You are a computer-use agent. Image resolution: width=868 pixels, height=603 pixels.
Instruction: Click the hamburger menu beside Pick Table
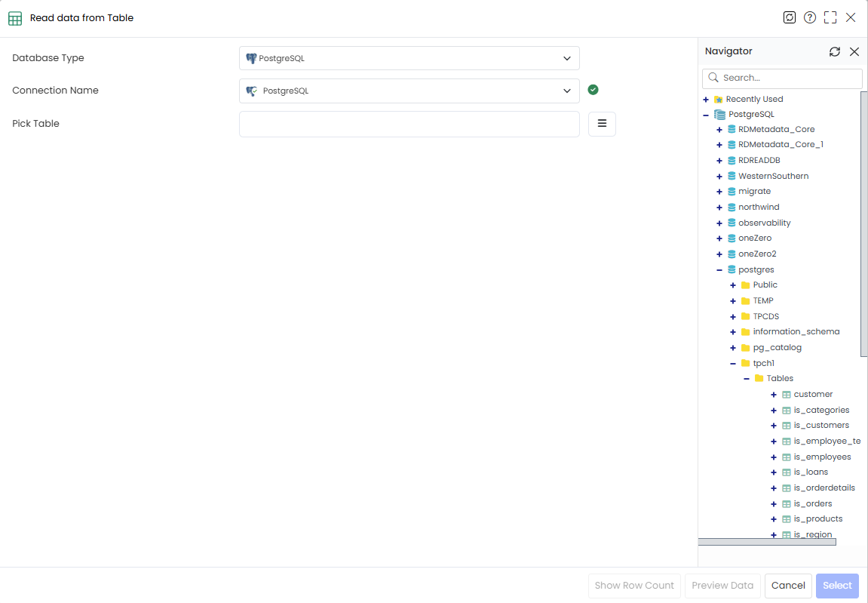point(602,124)
